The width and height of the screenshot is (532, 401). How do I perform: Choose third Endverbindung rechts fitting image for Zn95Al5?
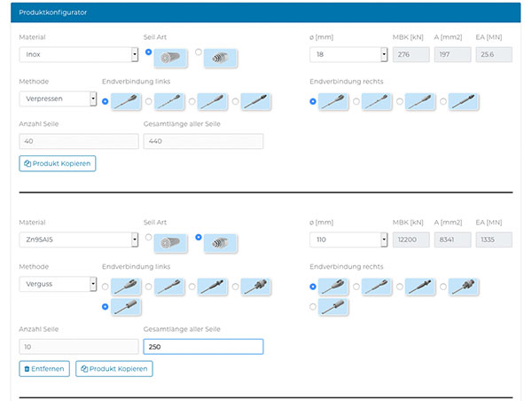pyautogui.click(x=421, y=287)
